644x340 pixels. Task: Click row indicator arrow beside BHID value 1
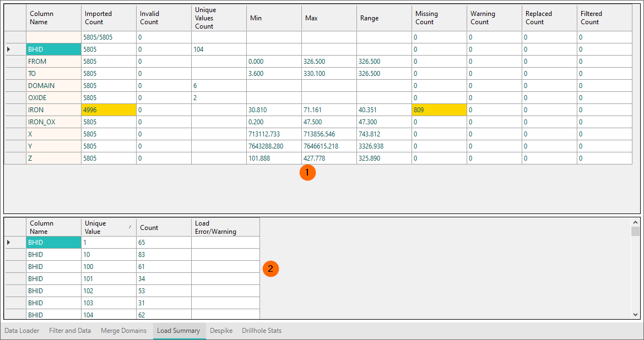[x=9, y=243]
